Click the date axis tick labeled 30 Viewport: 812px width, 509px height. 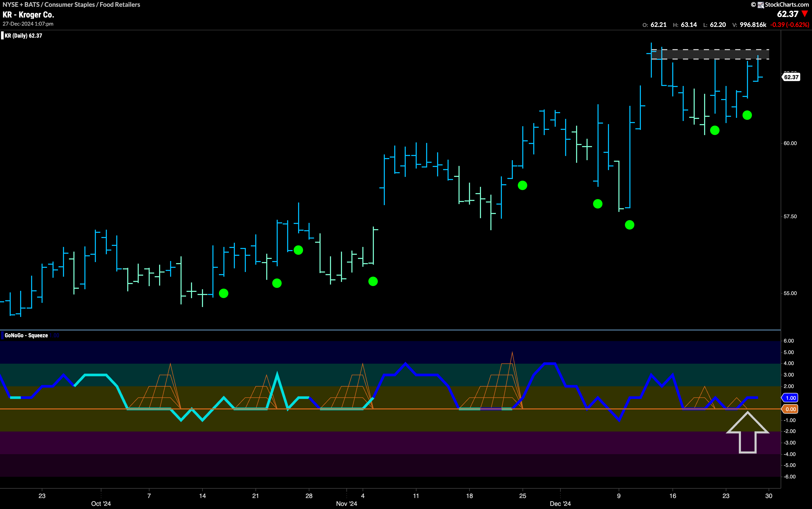point(769,496)
